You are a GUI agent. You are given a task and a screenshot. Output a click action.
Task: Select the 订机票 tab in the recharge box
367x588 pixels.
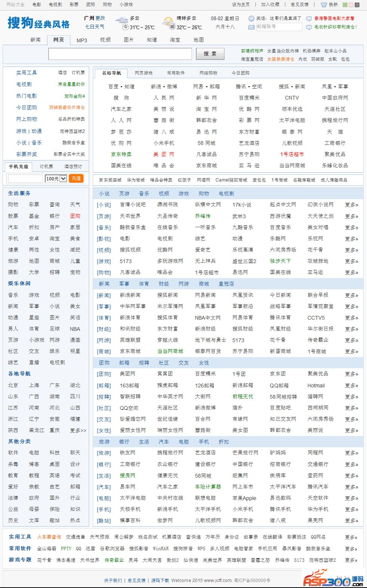[x=46, y=167]
